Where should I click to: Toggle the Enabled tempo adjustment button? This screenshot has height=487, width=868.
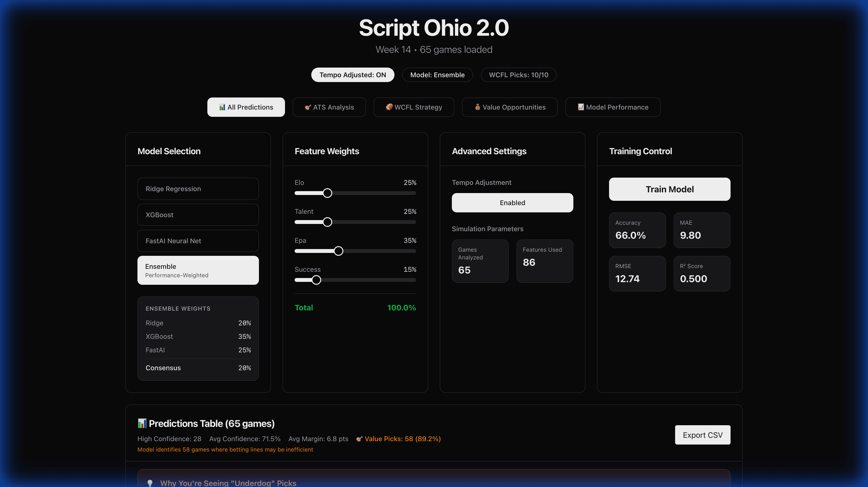(x=512, y=203)
